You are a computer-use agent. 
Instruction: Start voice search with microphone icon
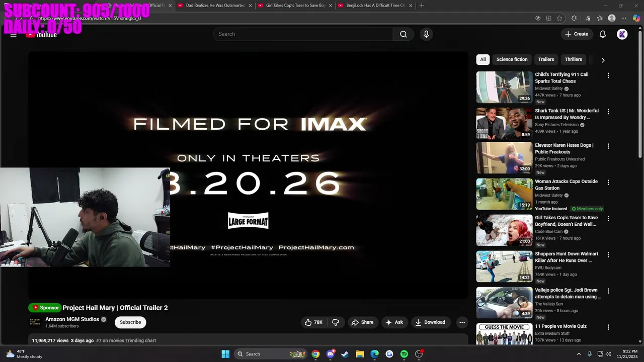(426, 34)
